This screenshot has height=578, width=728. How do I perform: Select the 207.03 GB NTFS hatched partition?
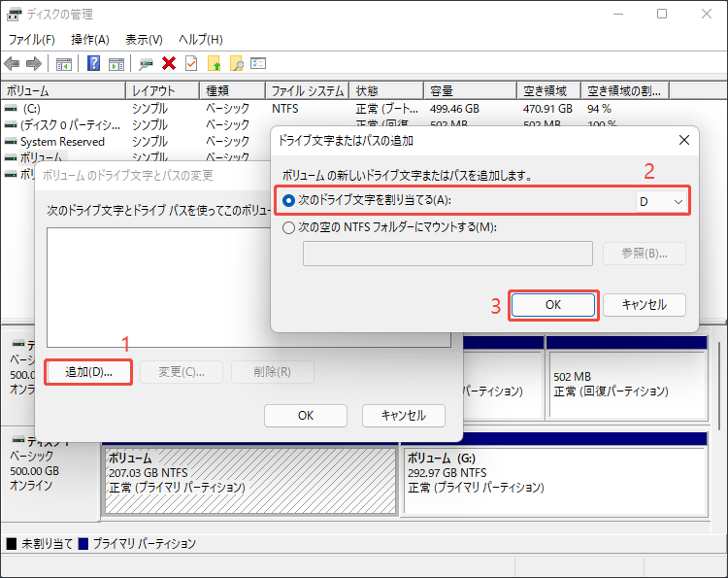[250, 481]
